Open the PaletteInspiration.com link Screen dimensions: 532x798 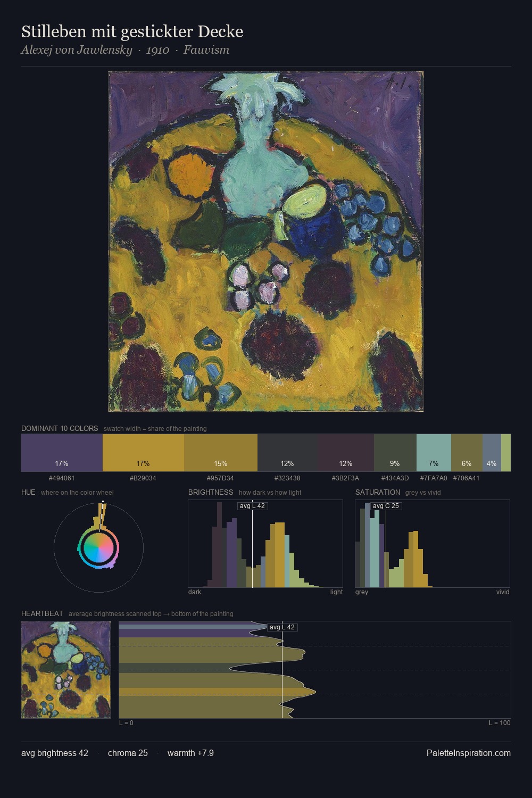[469, 753]
